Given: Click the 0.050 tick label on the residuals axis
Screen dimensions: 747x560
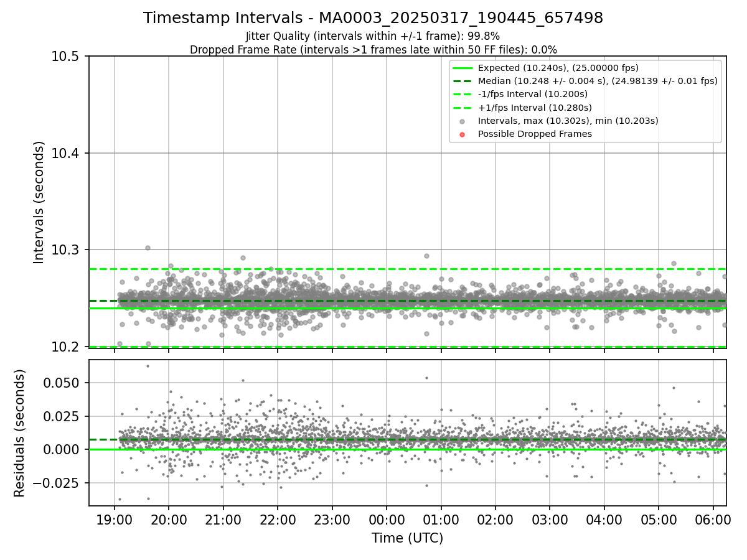Looking at the screenshot, I should 62,383.
